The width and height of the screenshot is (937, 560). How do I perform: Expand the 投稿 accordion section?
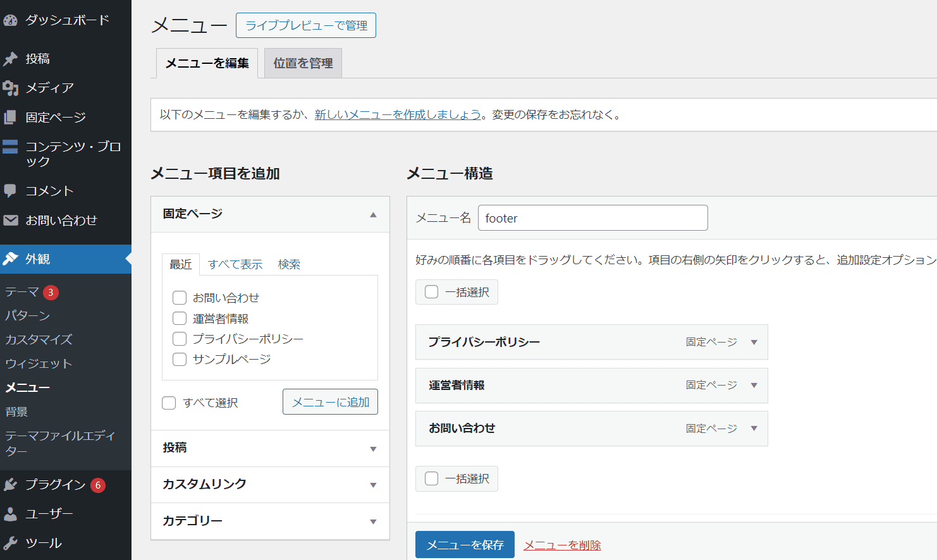click(270, 448)
